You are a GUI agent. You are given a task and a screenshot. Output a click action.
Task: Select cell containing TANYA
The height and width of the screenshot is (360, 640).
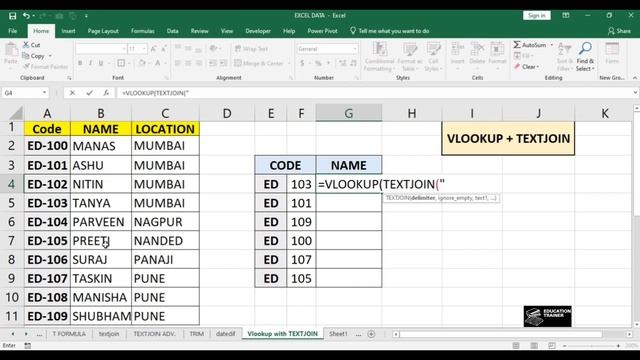[101, 203]
